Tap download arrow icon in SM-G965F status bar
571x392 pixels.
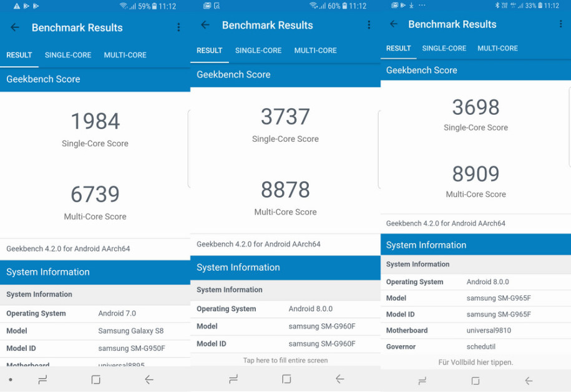[x=411, y=5]
